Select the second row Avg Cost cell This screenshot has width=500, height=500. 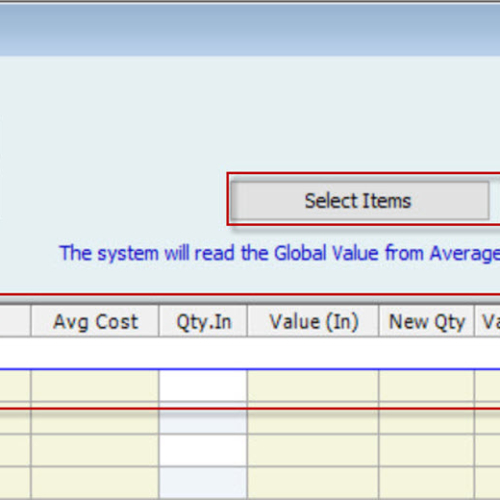(95, 386)
